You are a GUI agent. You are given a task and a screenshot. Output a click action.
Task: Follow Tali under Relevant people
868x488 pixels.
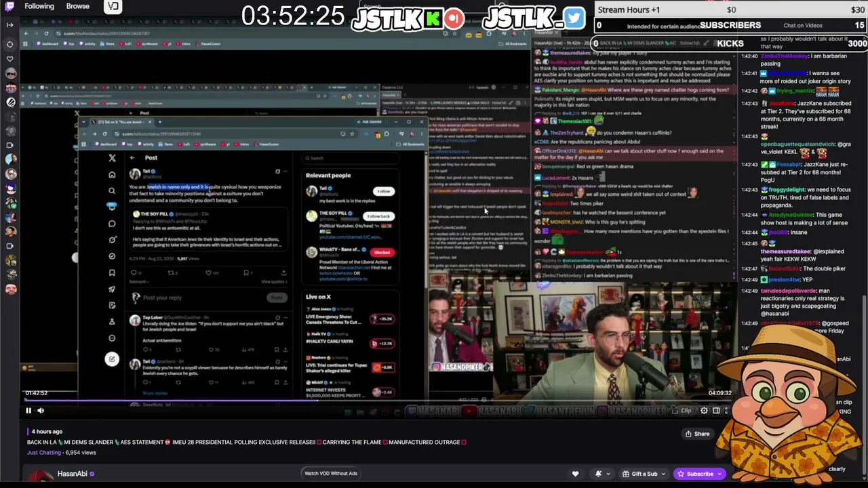coord(384,191)
